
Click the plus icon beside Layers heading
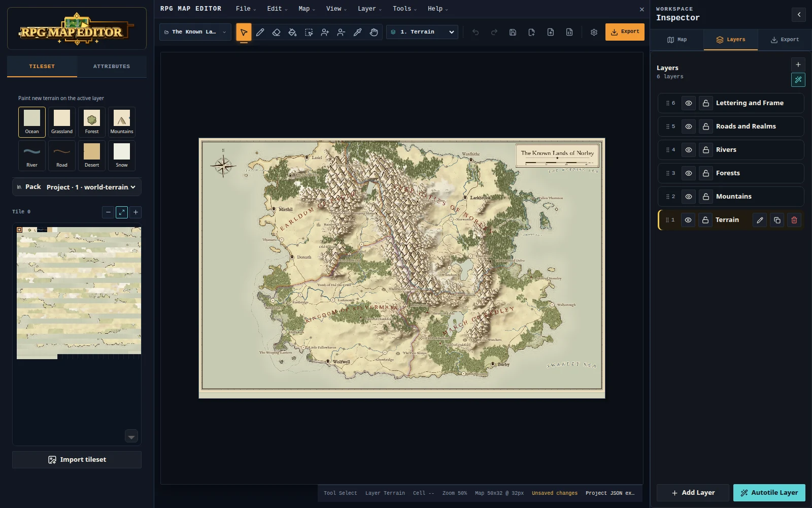coord(798,65)
